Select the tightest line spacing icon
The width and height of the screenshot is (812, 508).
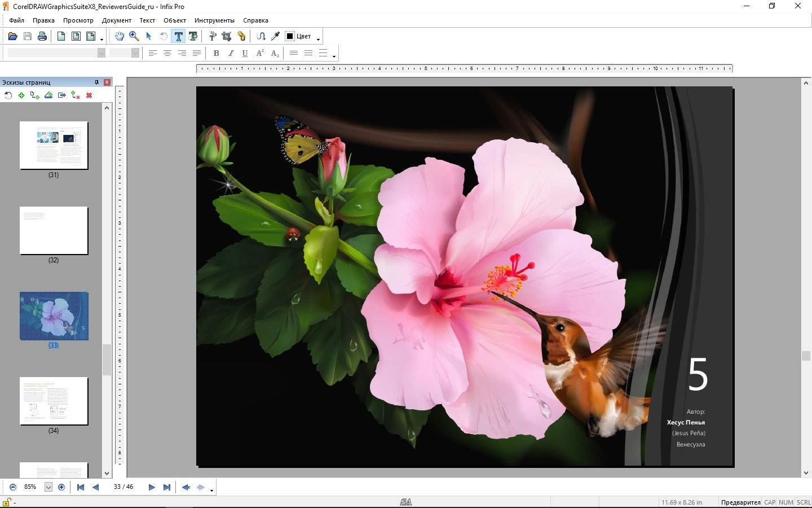tap(294, 53)
